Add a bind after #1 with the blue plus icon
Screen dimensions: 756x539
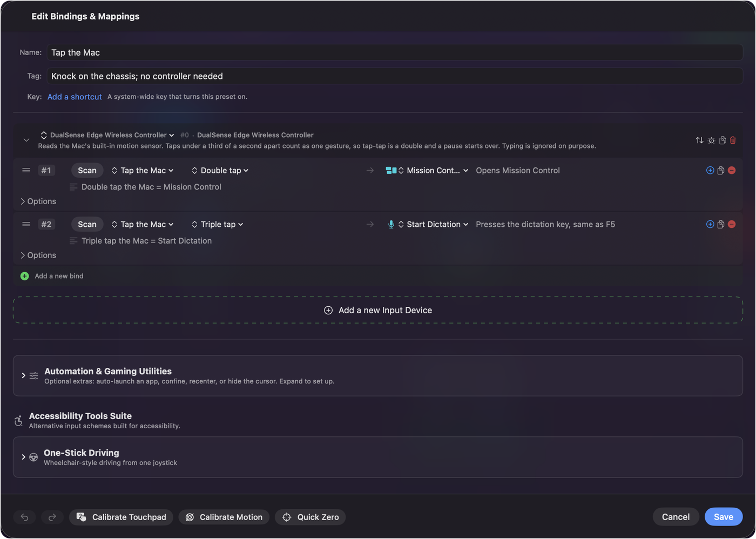tap(710, 170)
